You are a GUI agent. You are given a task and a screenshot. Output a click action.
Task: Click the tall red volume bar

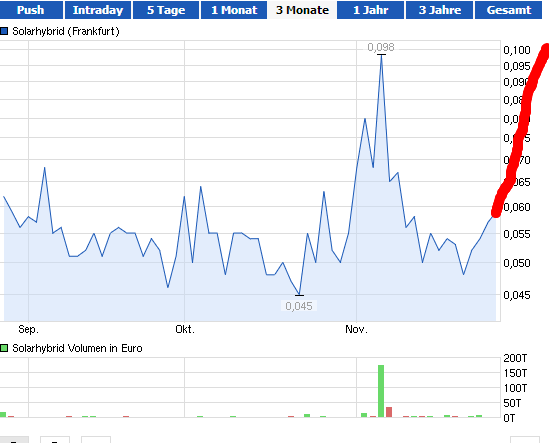[389, 412]
